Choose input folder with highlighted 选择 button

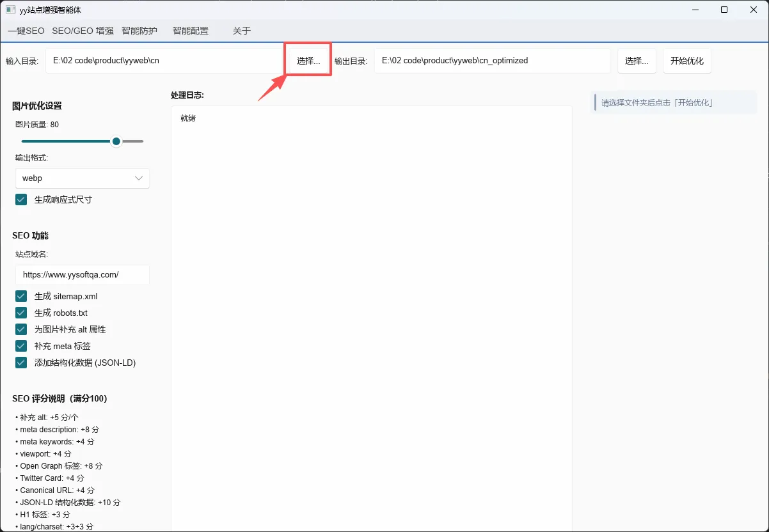tap(308, 61)
